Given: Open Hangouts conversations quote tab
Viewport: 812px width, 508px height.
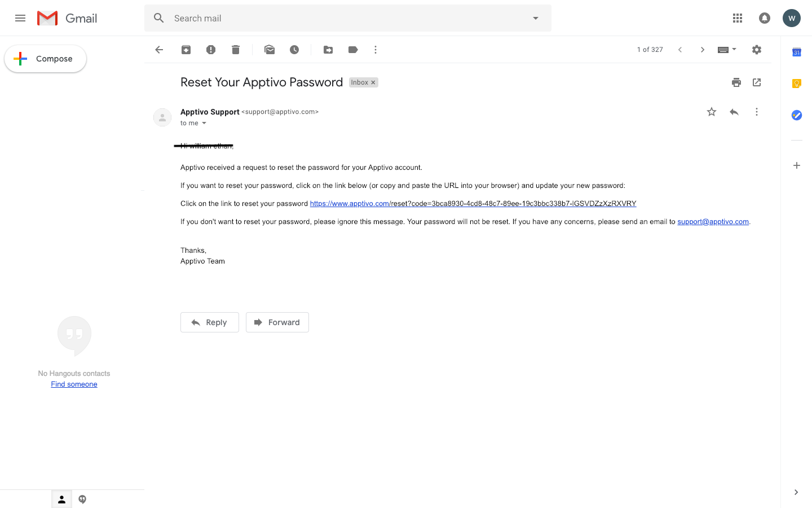Looking at the screenshot, I should [82, 500].
